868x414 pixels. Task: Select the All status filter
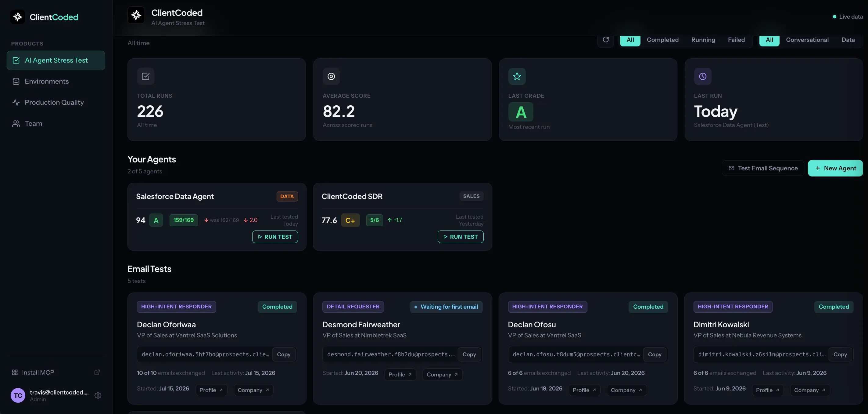point(630,40)
